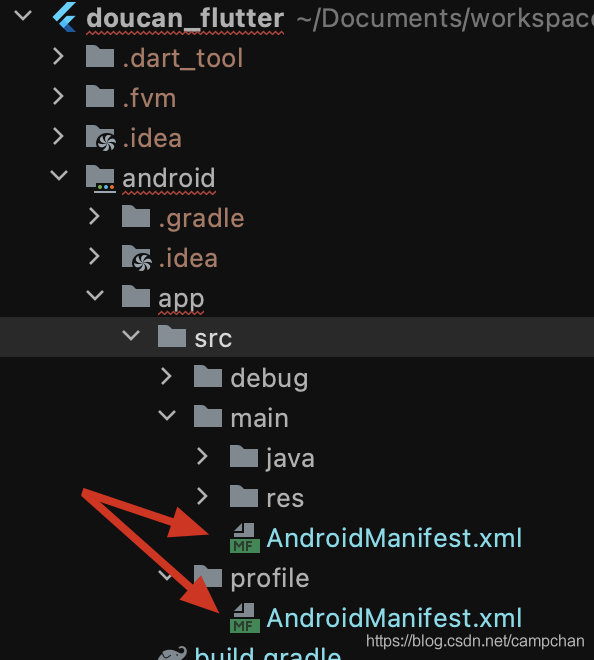
Task: Open AndroidManifest.xml under profile
Action: 394,618
